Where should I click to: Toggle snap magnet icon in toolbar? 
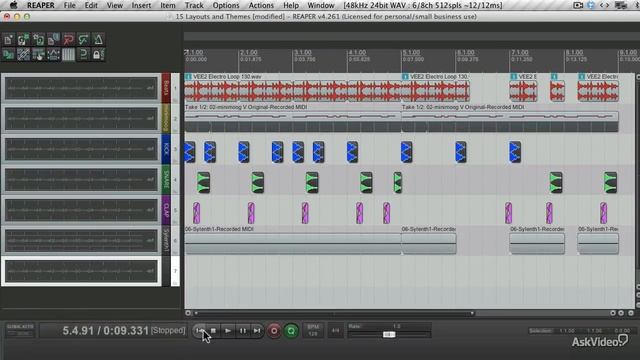tap(83, 54)
